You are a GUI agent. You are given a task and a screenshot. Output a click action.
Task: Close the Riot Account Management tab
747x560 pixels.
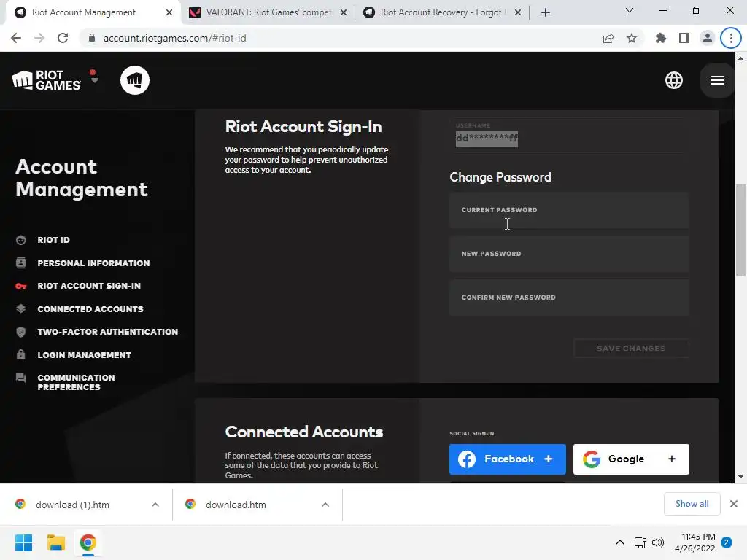169,13
